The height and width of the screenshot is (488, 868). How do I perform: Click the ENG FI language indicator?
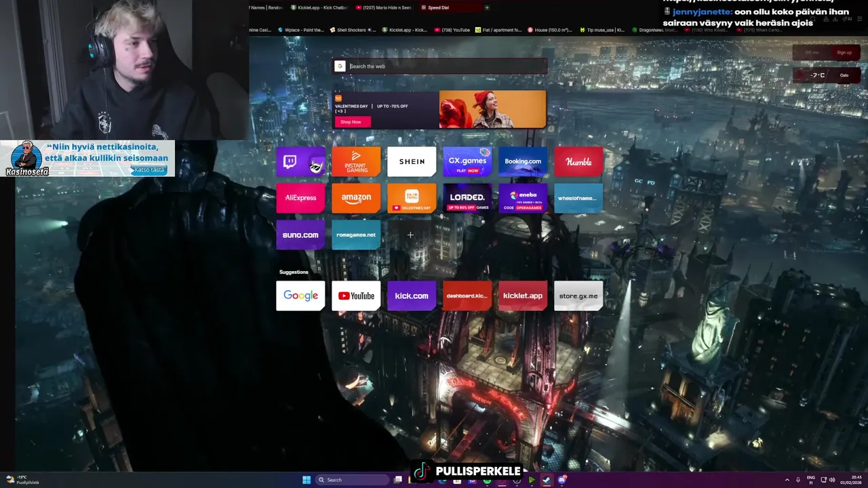811,480
